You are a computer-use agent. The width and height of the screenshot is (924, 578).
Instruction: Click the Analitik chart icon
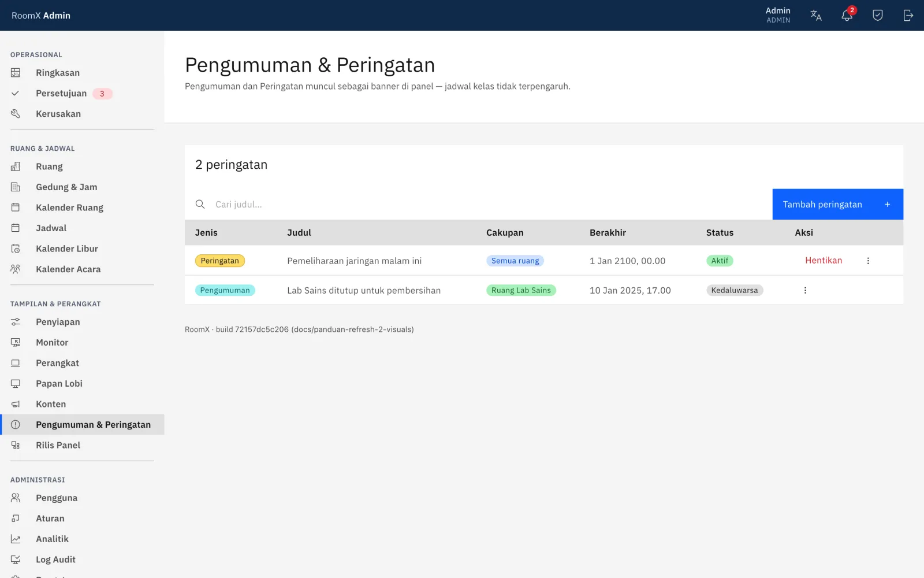point(16,539)
